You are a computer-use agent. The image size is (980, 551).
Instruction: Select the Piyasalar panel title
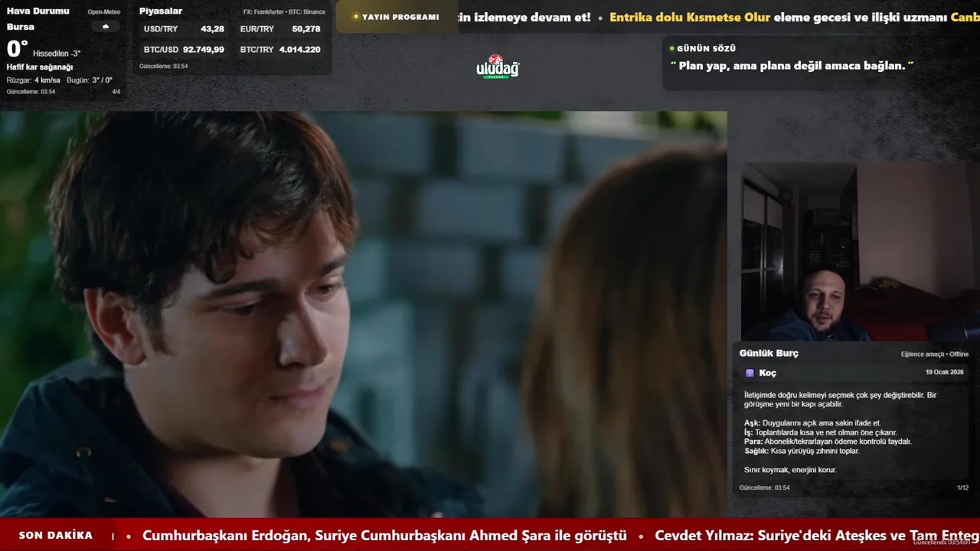[161, 11]
